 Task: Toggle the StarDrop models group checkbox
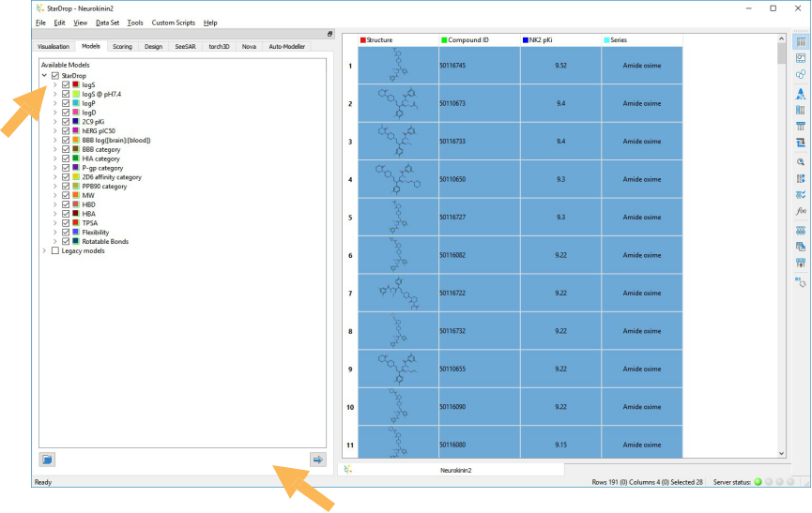pyautogui.click(x=55, y=76)
